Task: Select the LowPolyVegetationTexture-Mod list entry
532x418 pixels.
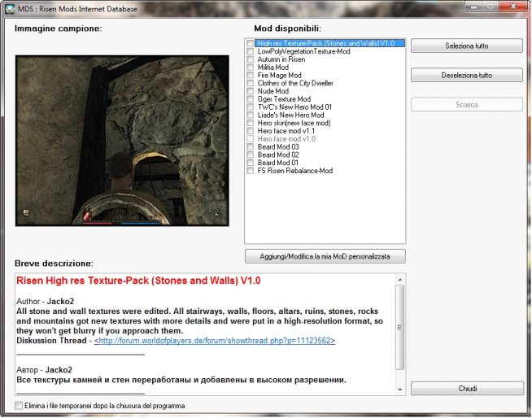Action: point(303,51)
